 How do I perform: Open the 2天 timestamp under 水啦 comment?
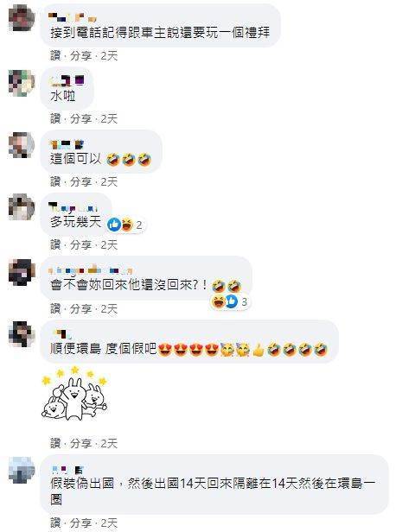pyautogui.click(x=109, y=119)
